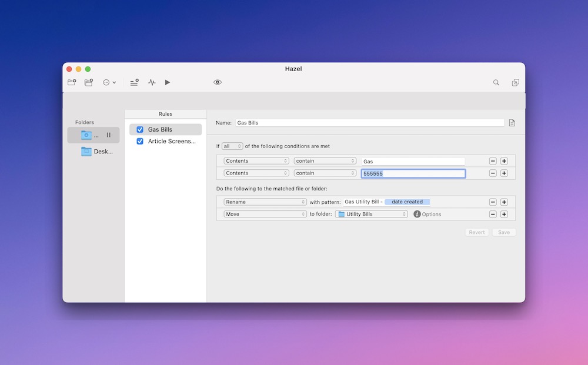Add condition after the 555555 row
The width and height of the screenshot is (588, 365).
click(x=504, y=173)
